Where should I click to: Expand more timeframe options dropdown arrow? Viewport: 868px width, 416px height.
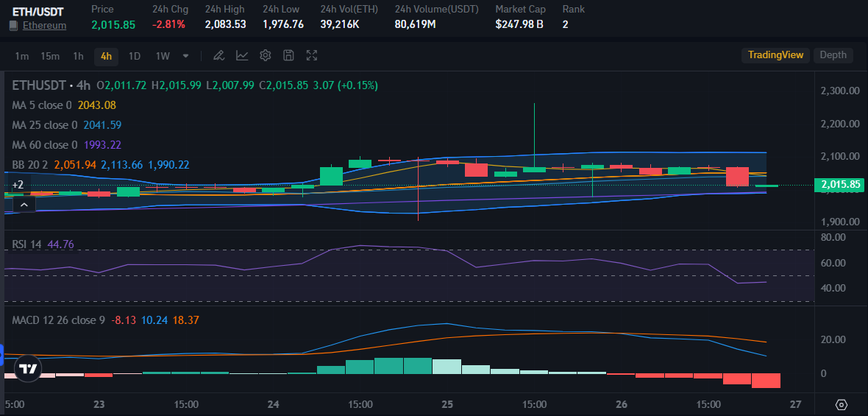pyautogui.click(x=185, y=55)
